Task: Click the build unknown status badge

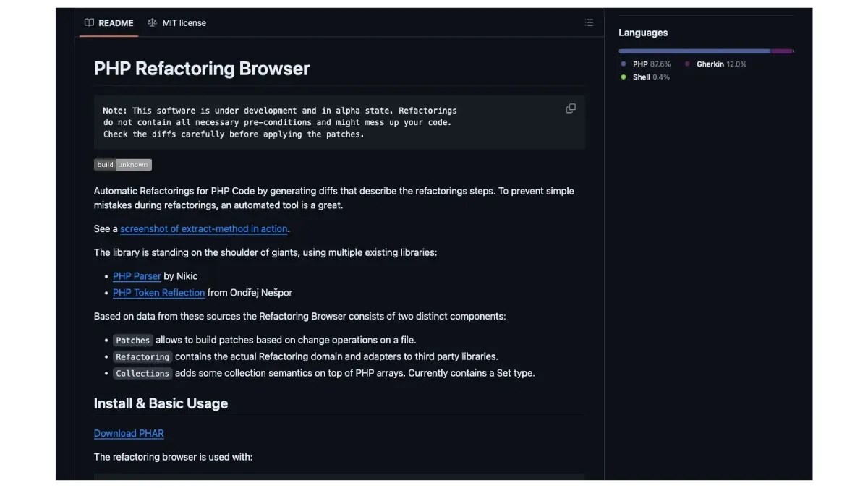Action: pos(122,165)
